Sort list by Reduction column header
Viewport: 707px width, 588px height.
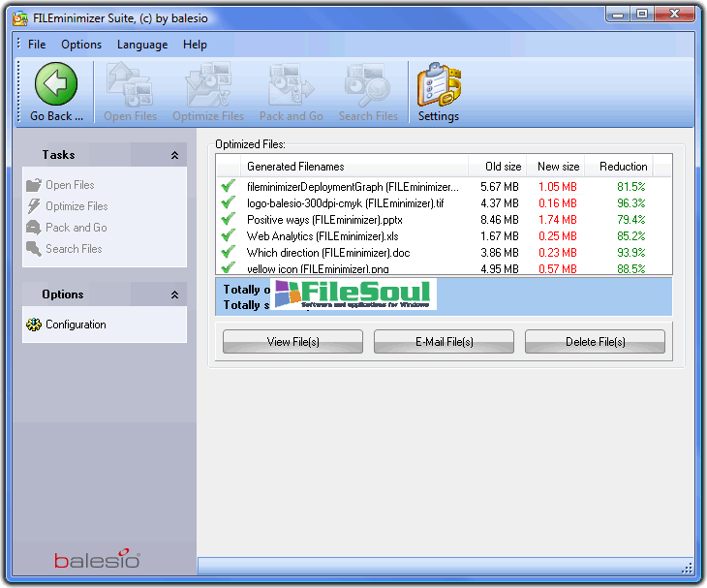point(623,167)
